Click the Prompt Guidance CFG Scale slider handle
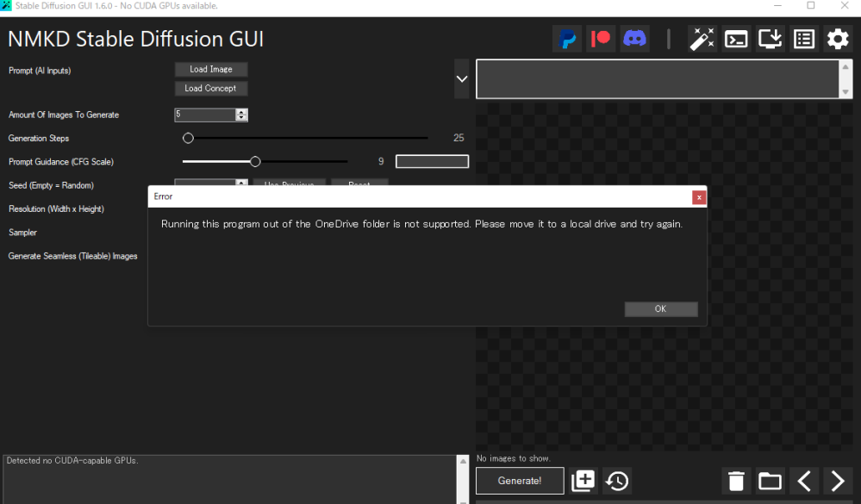 click(255, 162)
